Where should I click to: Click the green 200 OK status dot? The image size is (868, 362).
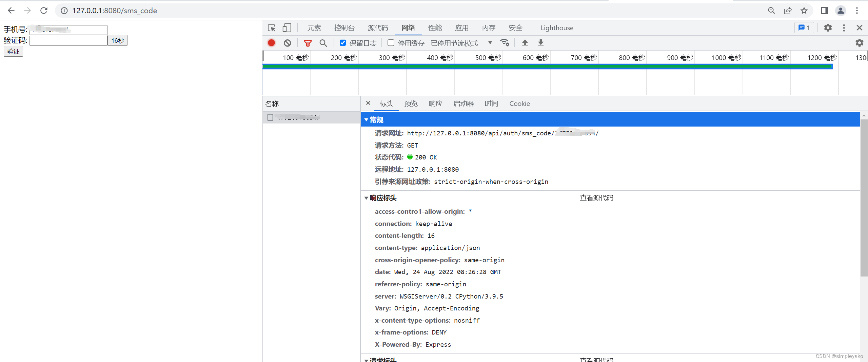coord(410,157)
